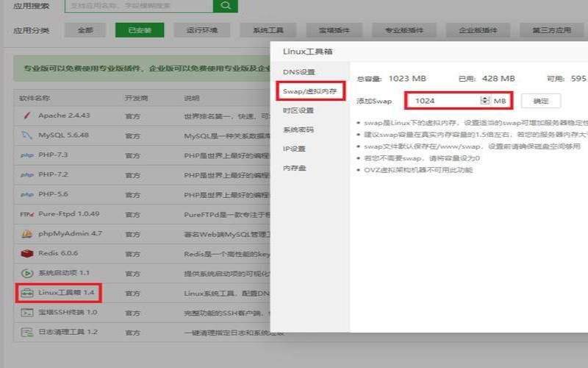Open the Redis 6.0.6 entry
This screenshot has width=588, height=368.
click(58, 253)
